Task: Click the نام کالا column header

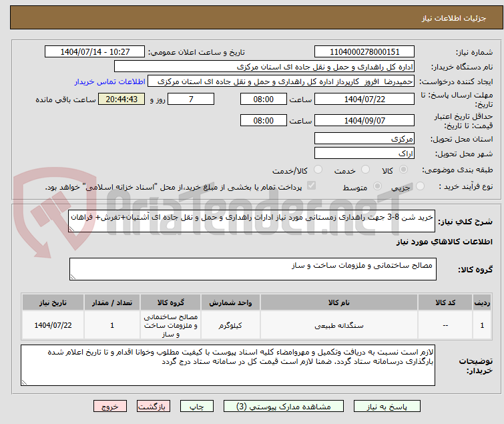Action: tap(339, 302)
